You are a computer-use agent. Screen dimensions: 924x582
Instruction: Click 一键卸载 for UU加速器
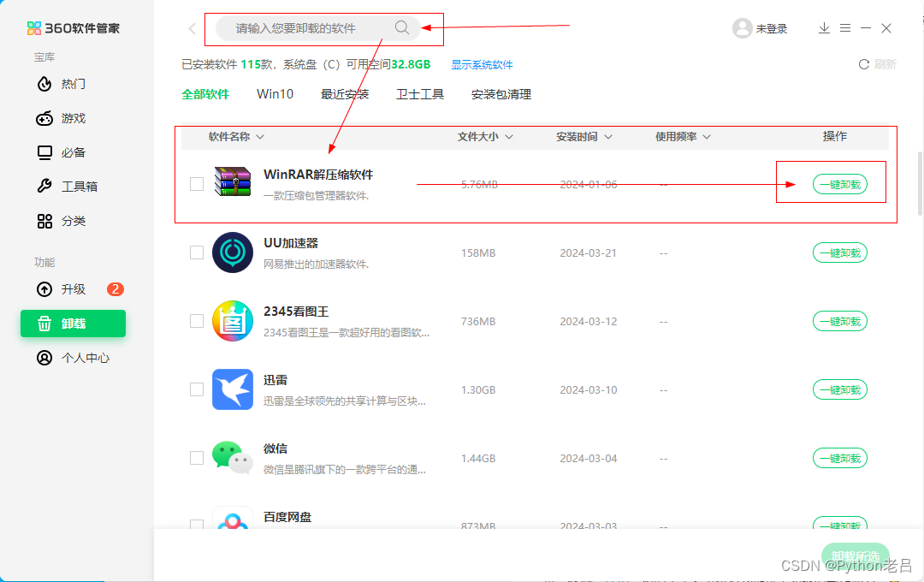pos(840,252)
